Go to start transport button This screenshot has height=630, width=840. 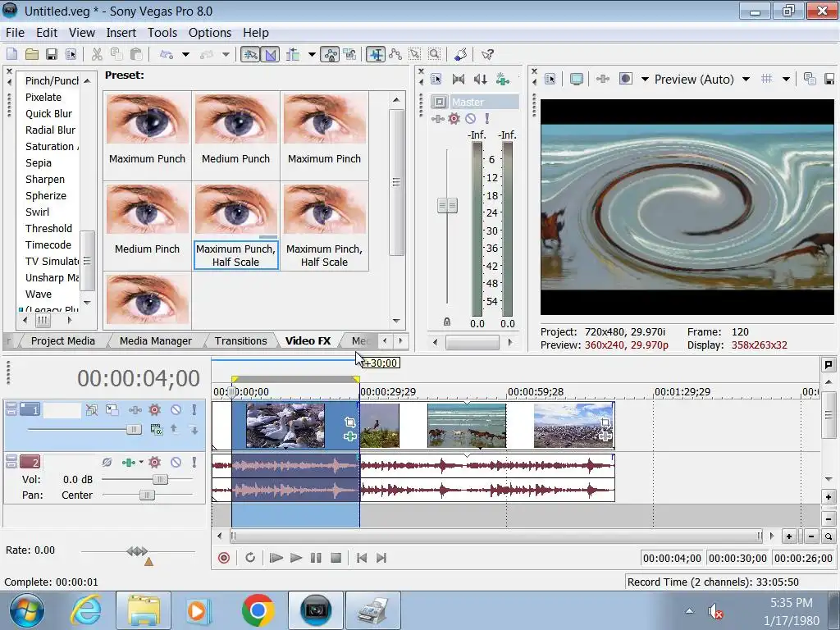click(x=362, y=558)
